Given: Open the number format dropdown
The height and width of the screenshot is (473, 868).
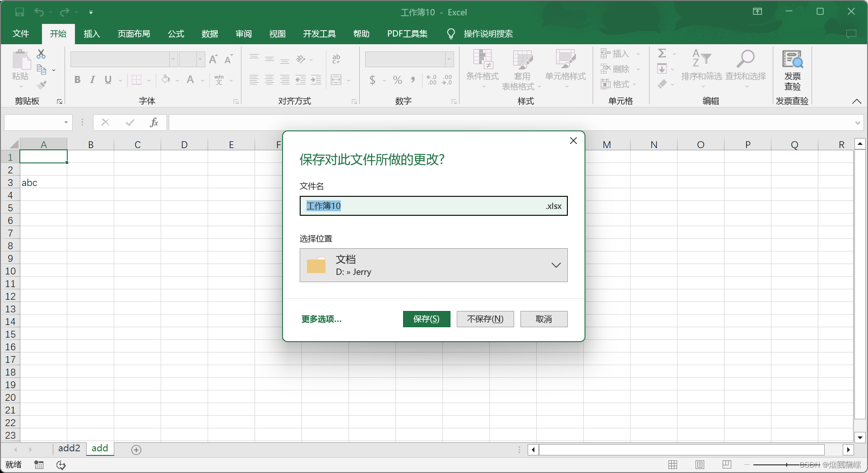Looking at the screenshot, I should click(449, 59).
